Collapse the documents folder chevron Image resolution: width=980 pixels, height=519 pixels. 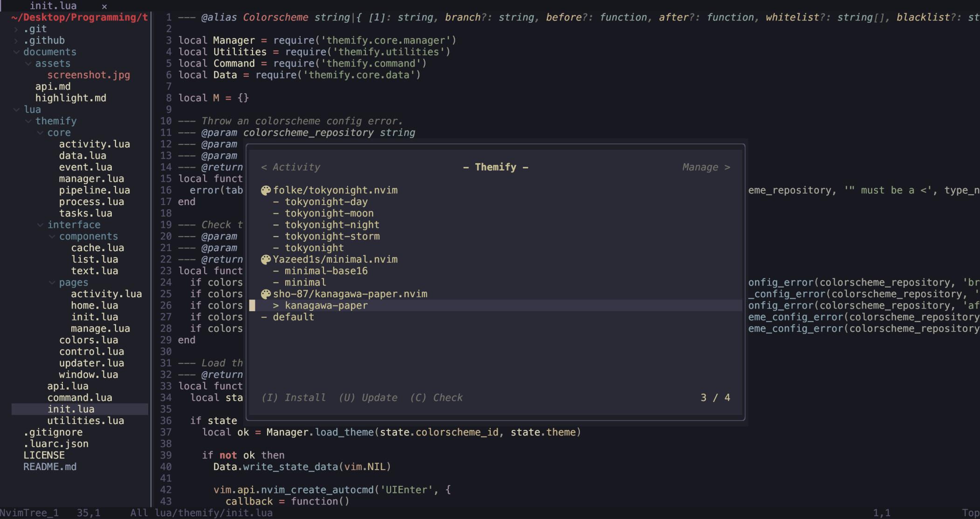click(17, 52)
